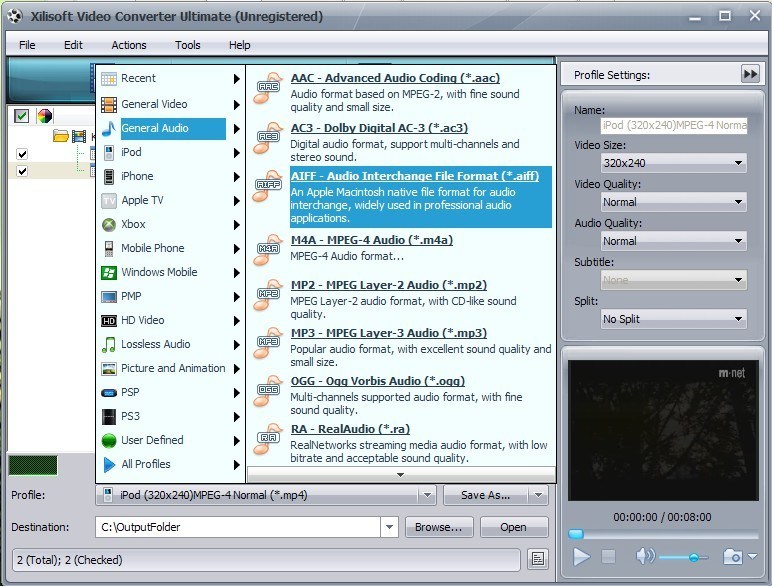Click the PS3 console icon
Screen dimensions: 772x586
coord(109,417)
